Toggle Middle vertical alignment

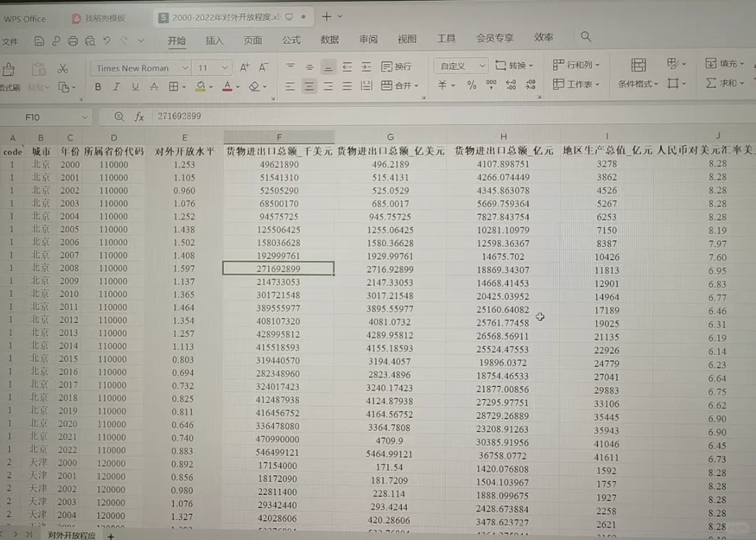(310, 67)
